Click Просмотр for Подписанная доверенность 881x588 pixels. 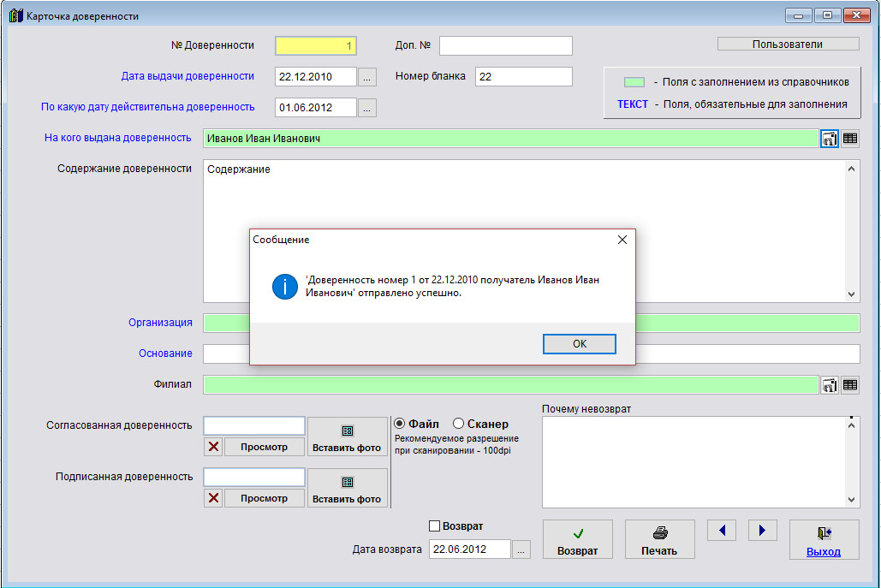pos(264,498)
